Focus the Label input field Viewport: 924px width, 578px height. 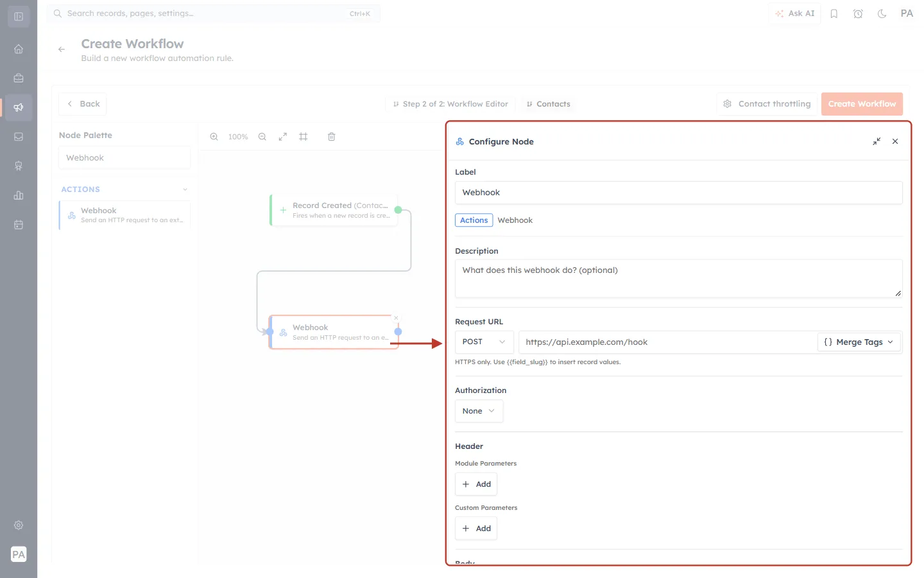[679, 193]
